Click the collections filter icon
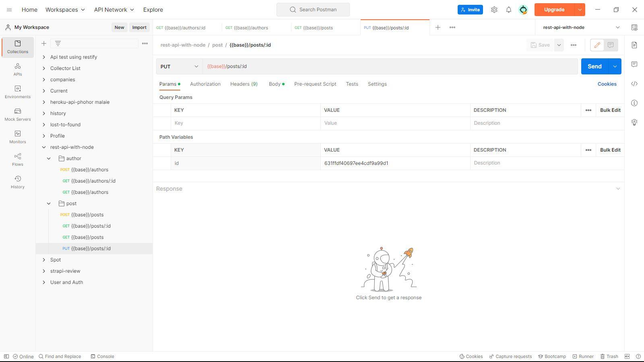644x362 pixels. tap(58, 43)
